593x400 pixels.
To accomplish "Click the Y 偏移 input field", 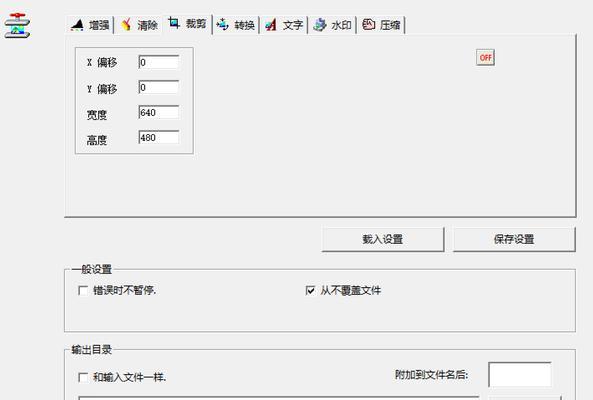I will tap(159, 87).
